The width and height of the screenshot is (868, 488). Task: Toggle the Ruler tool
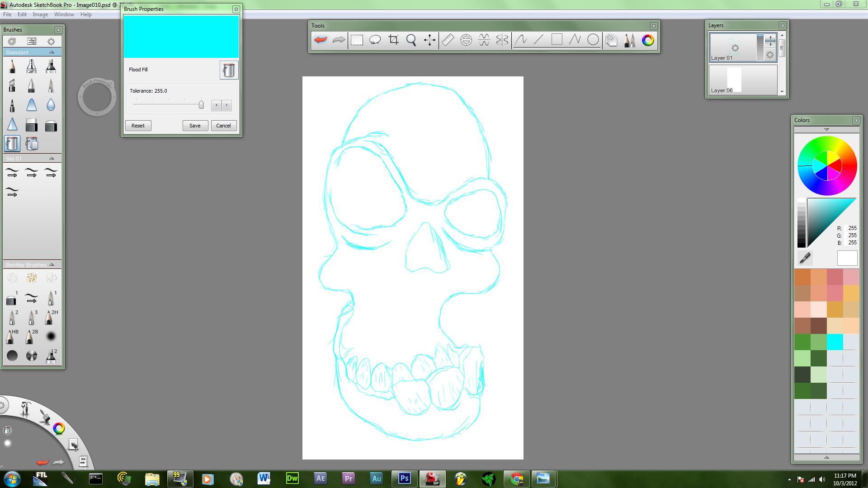click(448, 40)
